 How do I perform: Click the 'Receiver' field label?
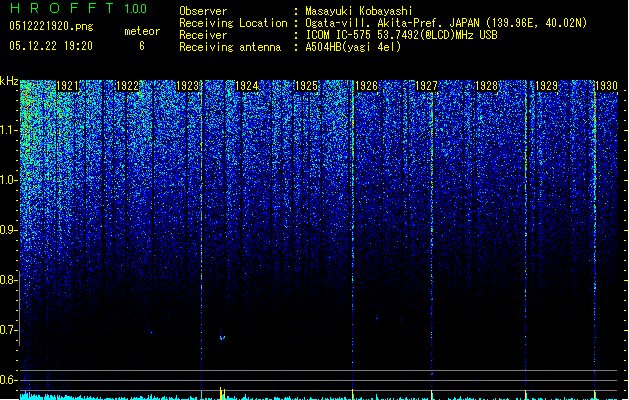pyautogui.click(x=203, y=35)
